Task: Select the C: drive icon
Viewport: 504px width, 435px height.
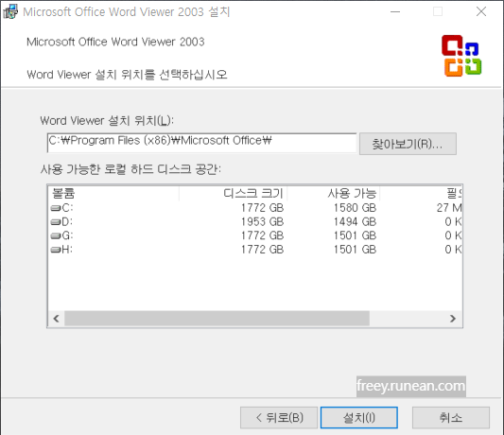Action: [56, 208]
